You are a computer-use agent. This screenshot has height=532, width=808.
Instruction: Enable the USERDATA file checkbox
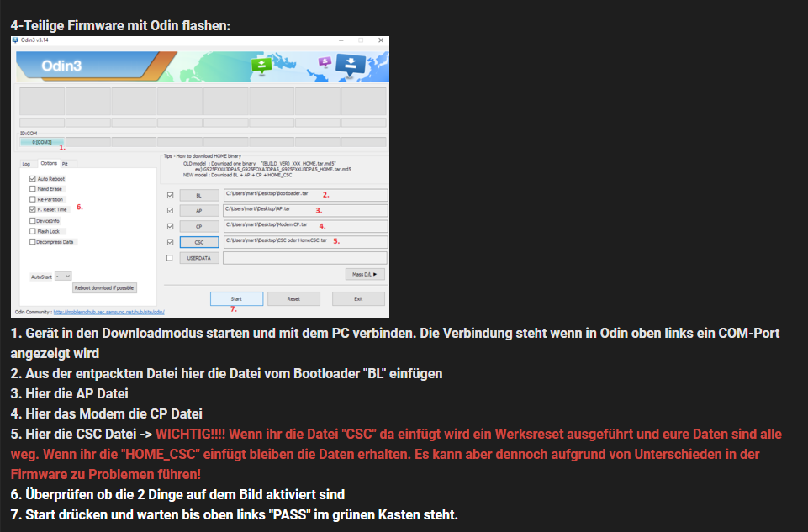tap(170, 258)
